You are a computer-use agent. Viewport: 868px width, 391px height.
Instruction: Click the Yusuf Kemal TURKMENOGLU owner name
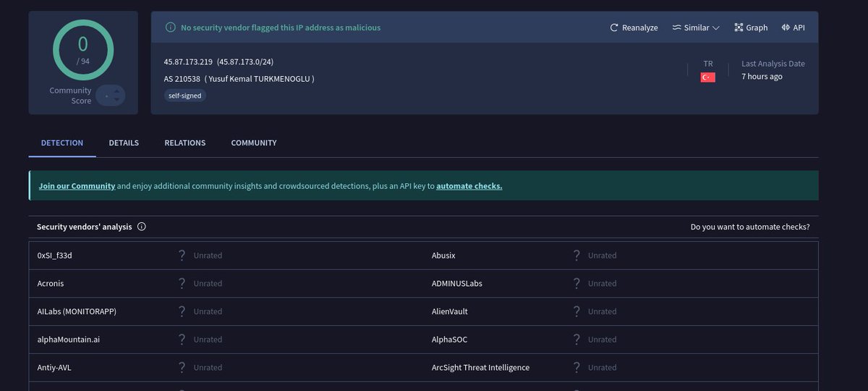pyautogui.click(x=260, y=78)
